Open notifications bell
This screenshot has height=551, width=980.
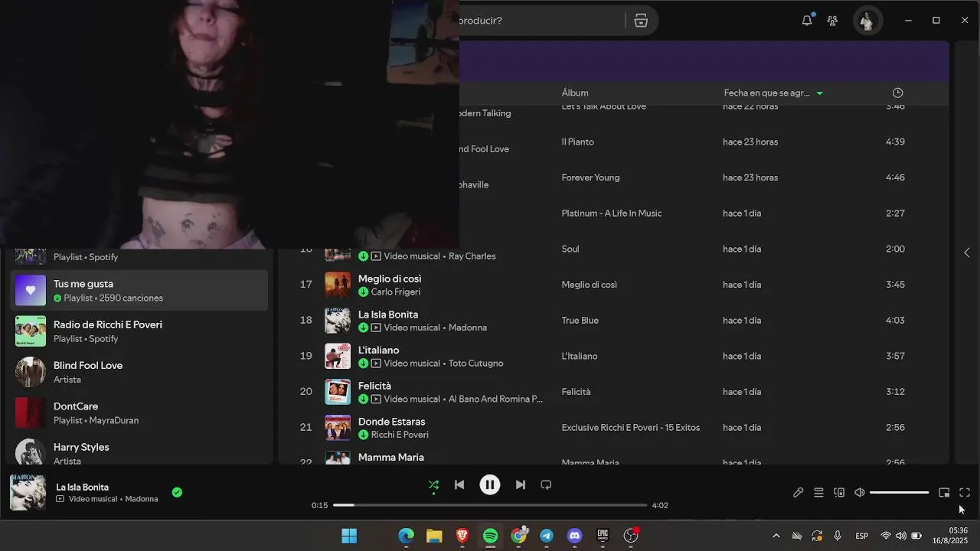(807, 21)
